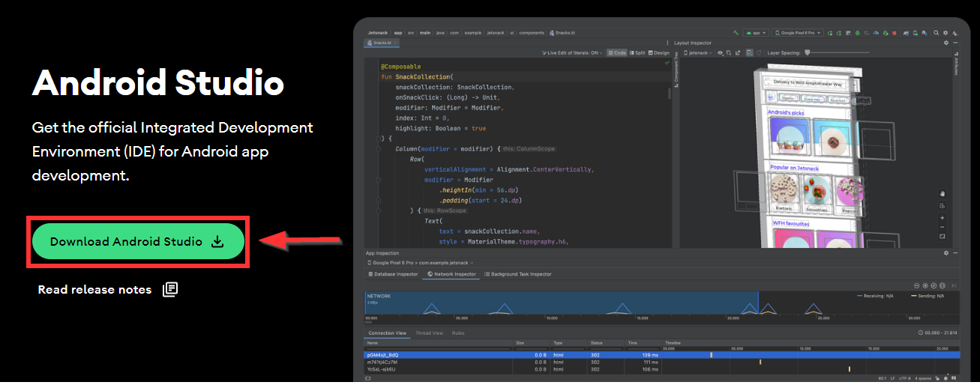
Task: Click Jetsnack in the breadcrumb path
Action: pos(377,33)
